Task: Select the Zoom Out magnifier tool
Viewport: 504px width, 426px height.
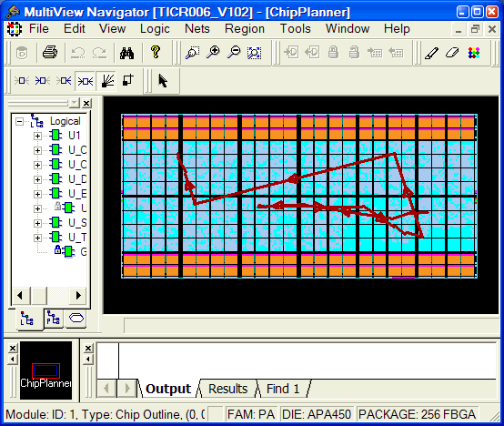Action: (234, 53)
